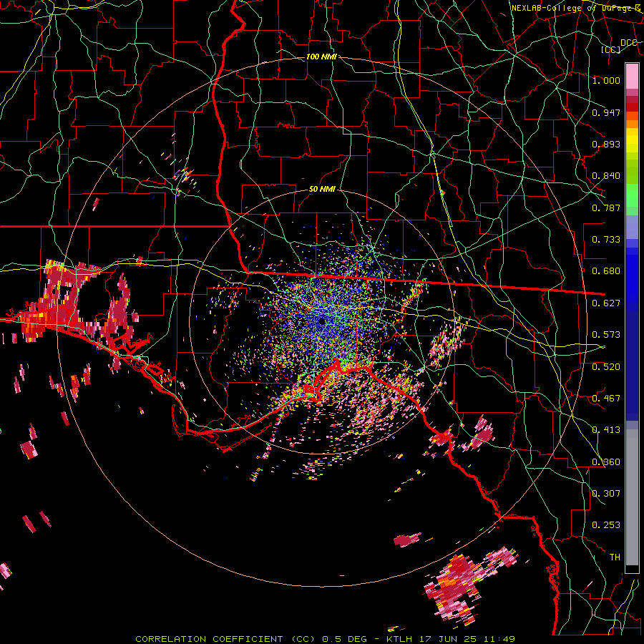The width and height of the screenshot is (644, 644).
Task: Click the 0.253 value on color scale
Action: click(606, 525)
